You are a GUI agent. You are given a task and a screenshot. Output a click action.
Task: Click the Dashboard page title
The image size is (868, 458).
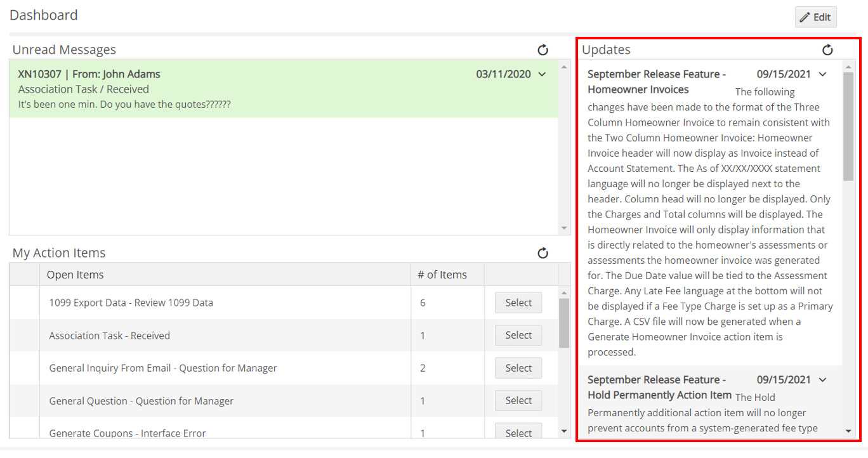44,15
